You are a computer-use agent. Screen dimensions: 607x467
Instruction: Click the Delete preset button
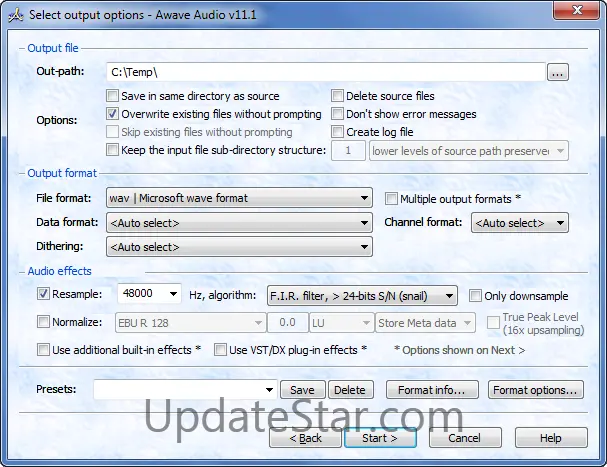[351, 390]
